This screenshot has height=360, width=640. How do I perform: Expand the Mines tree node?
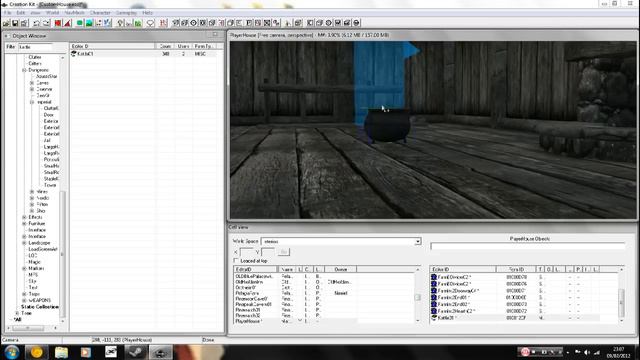pyautogui.click(x=32, y=191)
